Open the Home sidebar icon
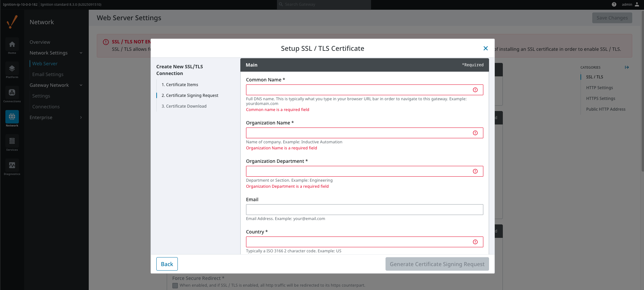Image resolution: width=644 pixels, height=290 pixels. [x=12, y=45]
